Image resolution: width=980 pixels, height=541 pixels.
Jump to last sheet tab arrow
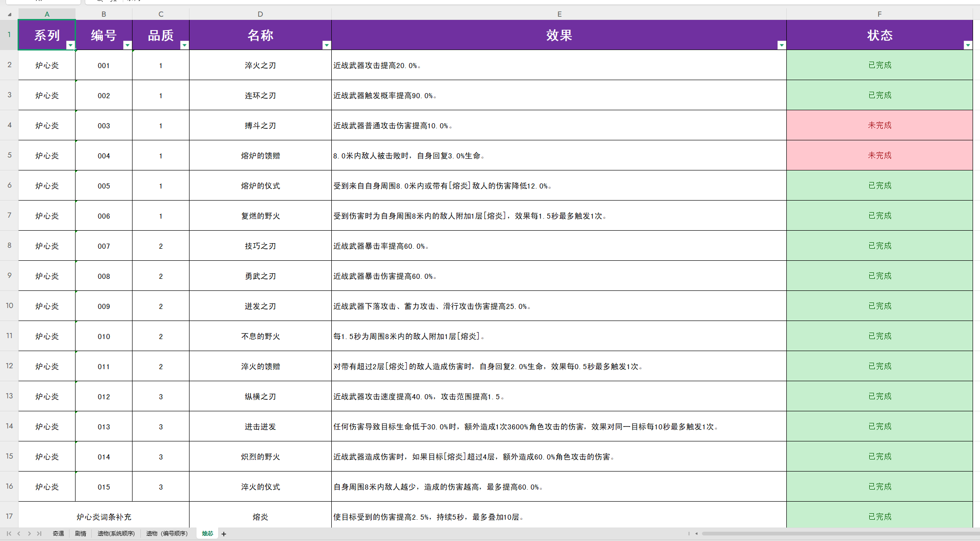[x=39, y=534]
